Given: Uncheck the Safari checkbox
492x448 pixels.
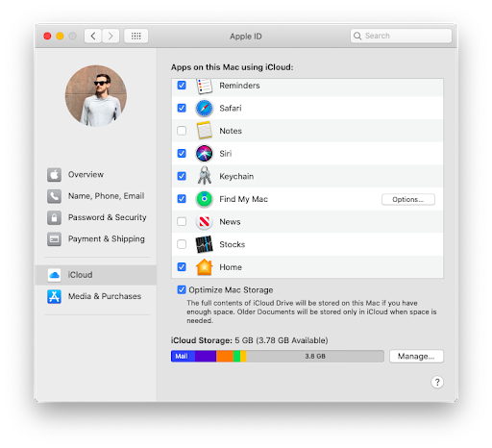Looking at the screenshot, I should click(182, 108).
